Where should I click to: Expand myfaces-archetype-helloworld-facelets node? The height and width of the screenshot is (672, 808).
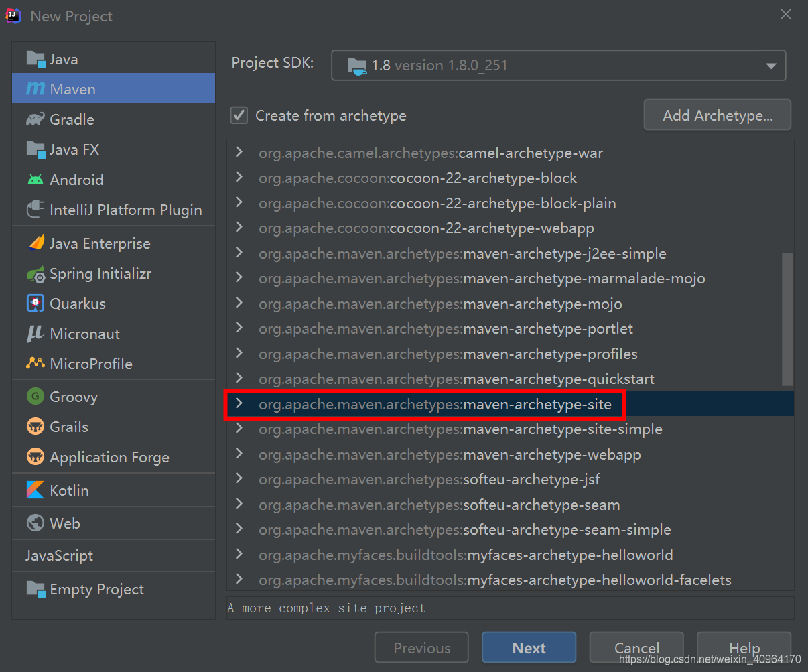tap(239, 580)
